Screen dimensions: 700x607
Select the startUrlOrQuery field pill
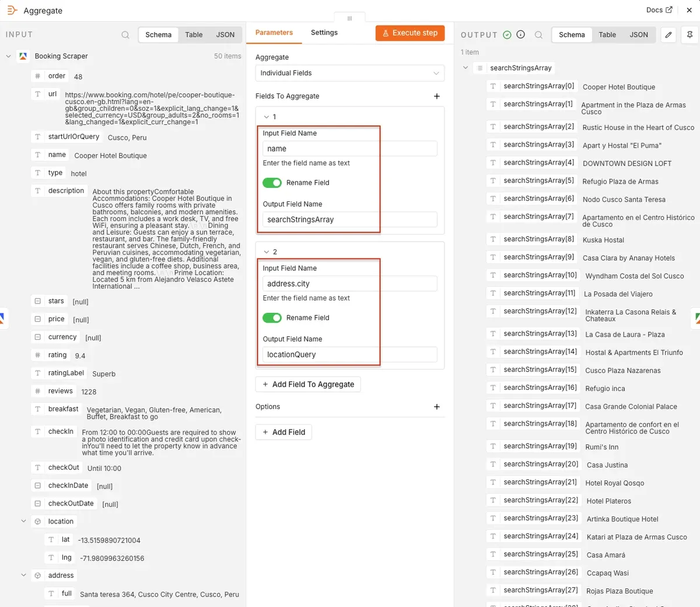click(x=67, y=137)
